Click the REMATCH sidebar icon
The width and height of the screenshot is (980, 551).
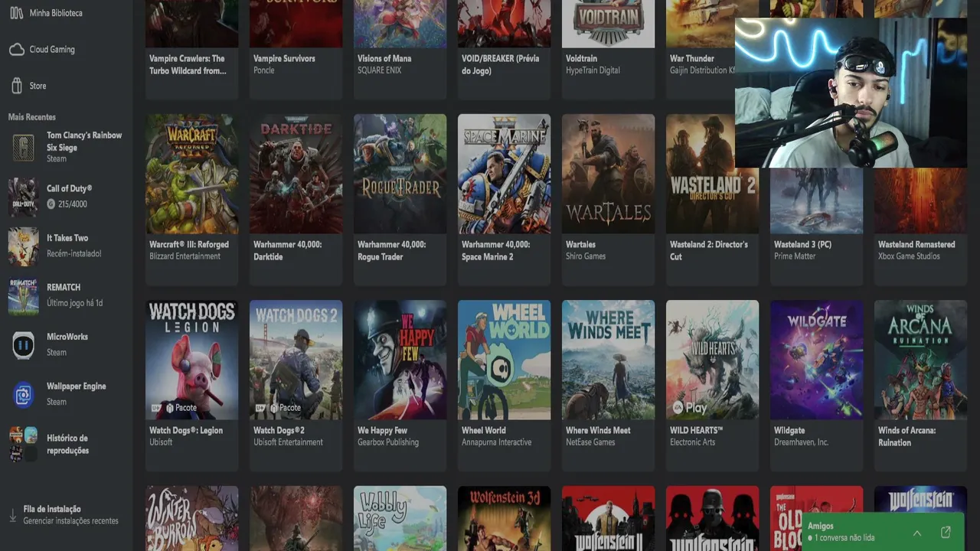pos(23,296)
